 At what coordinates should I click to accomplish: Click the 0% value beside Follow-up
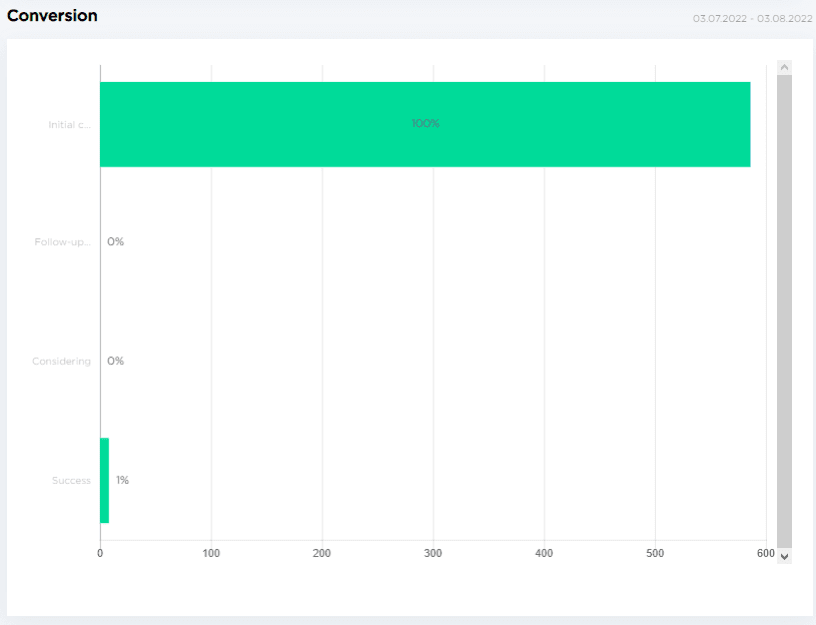(116, 242)
